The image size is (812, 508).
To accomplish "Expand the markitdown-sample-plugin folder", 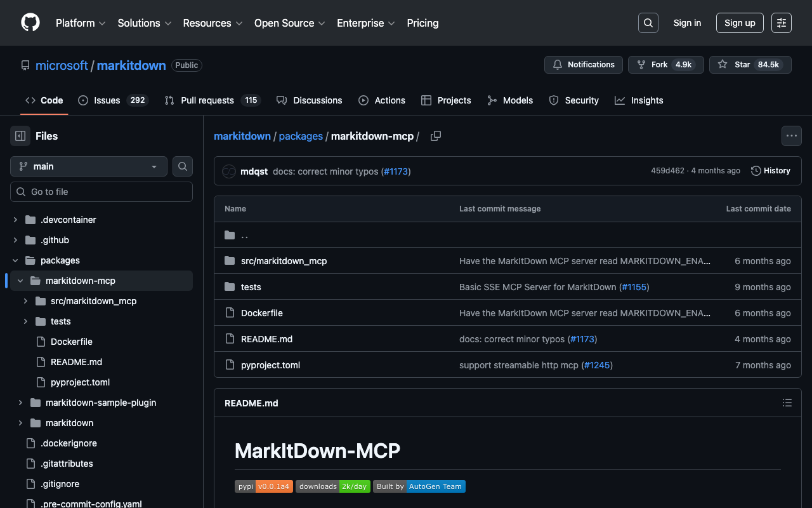I will coord(20,403).
